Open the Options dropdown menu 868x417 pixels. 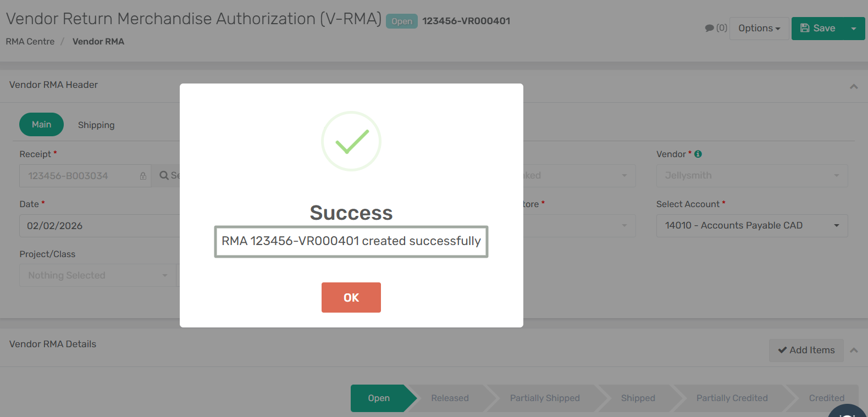coord(759,29)
